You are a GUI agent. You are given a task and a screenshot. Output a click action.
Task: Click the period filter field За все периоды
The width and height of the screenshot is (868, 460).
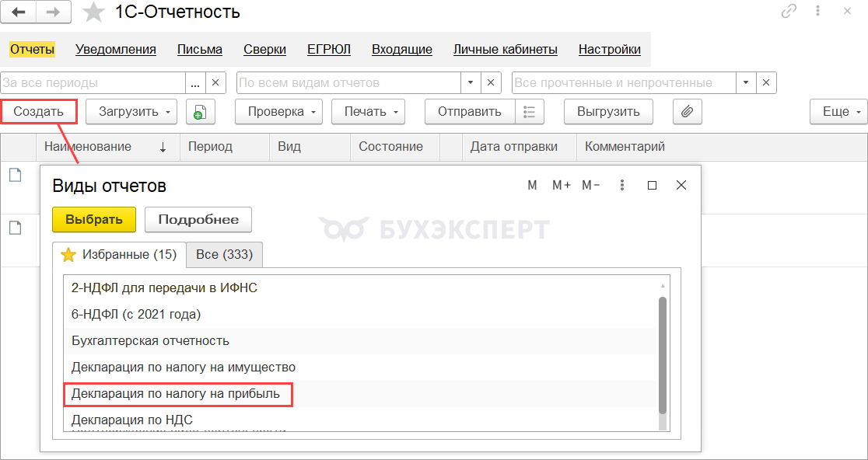pyautogui.click(x=93, y=83)
